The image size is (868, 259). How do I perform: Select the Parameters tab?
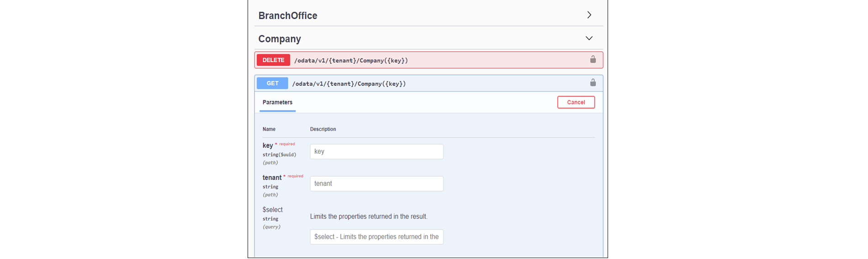277,103
